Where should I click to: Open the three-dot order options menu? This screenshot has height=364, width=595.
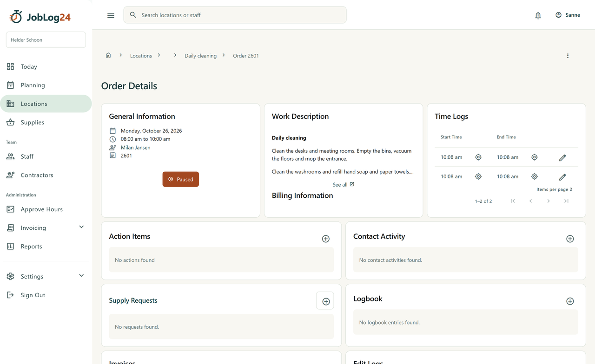[x=568, y=56]
